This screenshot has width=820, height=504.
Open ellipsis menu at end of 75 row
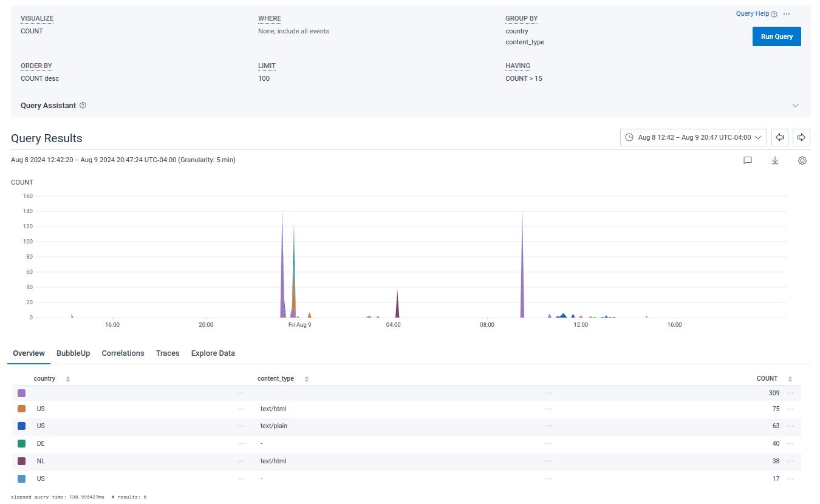click(790, 409)
